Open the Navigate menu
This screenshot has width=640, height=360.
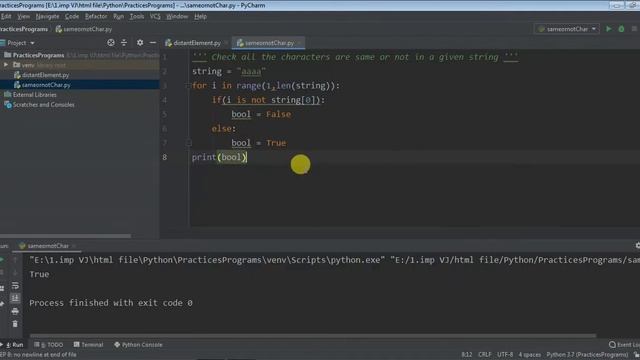click(47, 16)
